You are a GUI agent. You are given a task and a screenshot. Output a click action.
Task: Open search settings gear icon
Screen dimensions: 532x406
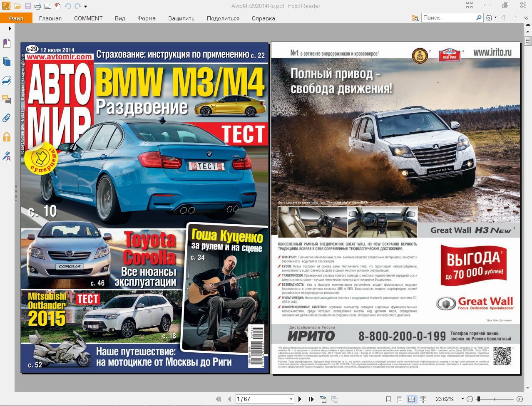[489, 18]
